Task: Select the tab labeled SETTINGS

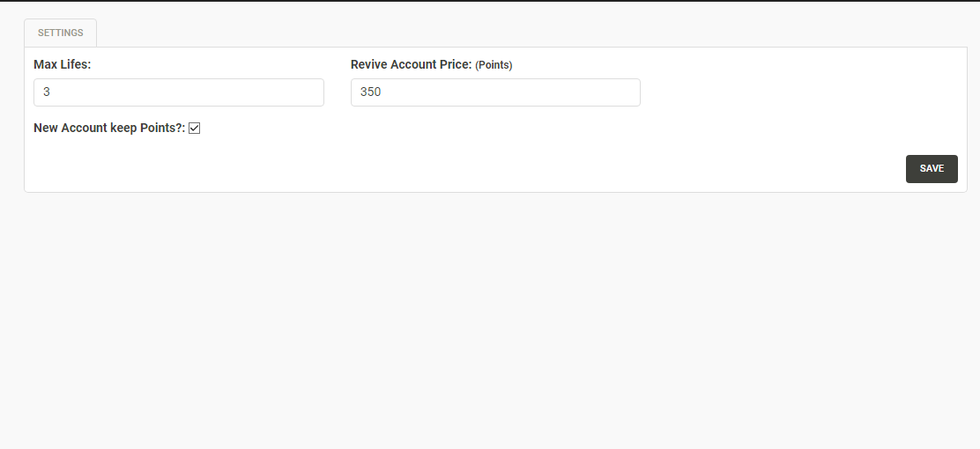Action: coord(60,33)
